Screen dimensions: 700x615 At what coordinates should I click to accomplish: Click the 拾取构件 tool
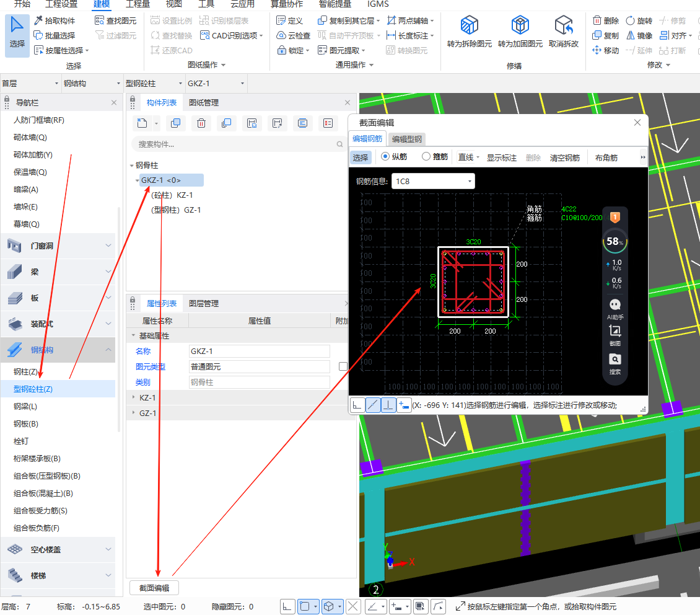(x=55, y=20)
